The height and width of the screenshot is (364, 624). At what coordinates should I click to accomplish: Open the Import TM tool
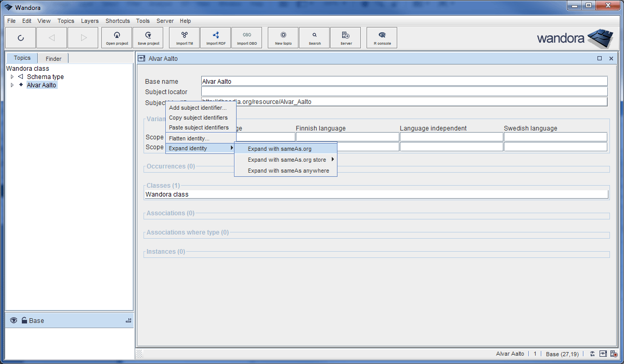pyautogui.click(x=184, y=37)
